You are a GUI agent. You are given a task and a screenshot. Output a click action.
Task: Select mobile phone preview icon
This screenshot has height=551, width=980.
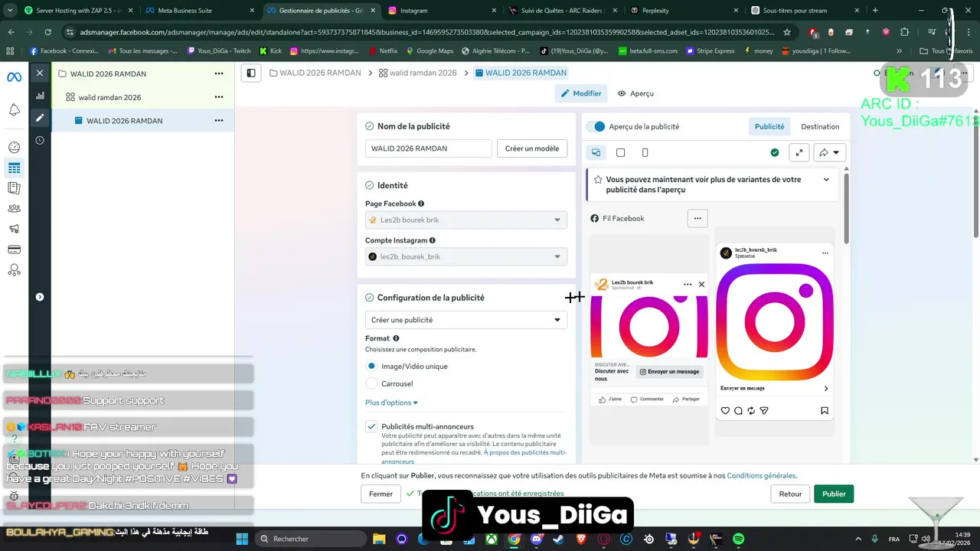coord(645,152)
